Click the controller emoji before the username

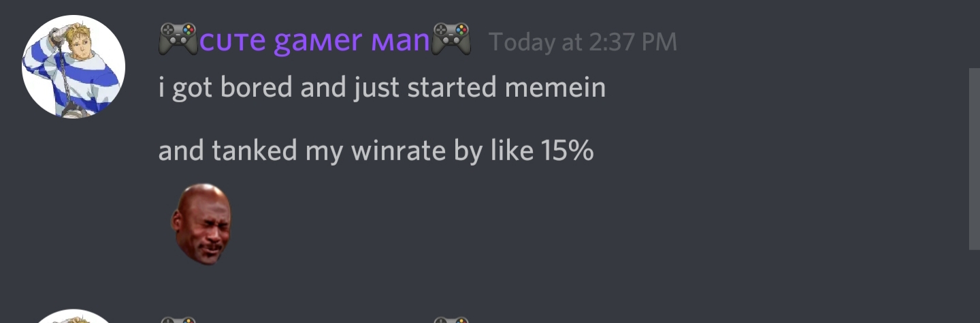tap(178, 39)
